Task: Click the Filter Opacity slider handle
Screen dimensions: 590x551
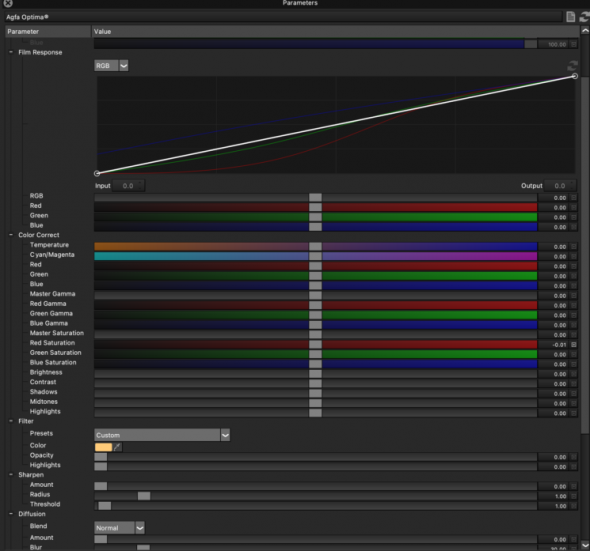Action: 100,457
